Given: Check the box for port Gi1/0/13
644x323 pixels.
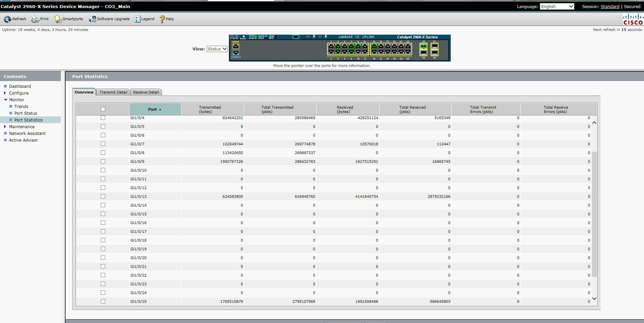Looking at the screenshot, I should click(103, 196).
